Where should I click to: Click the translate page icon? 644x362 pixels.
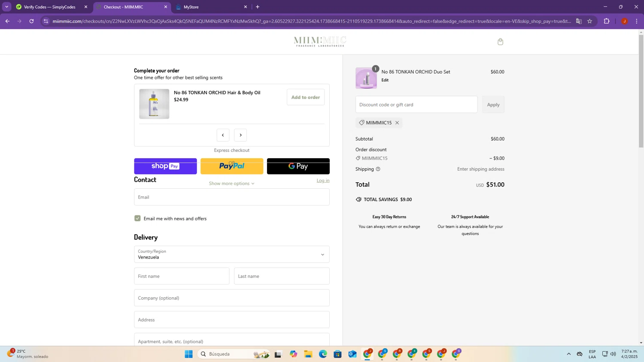click(x=579, y=21)
